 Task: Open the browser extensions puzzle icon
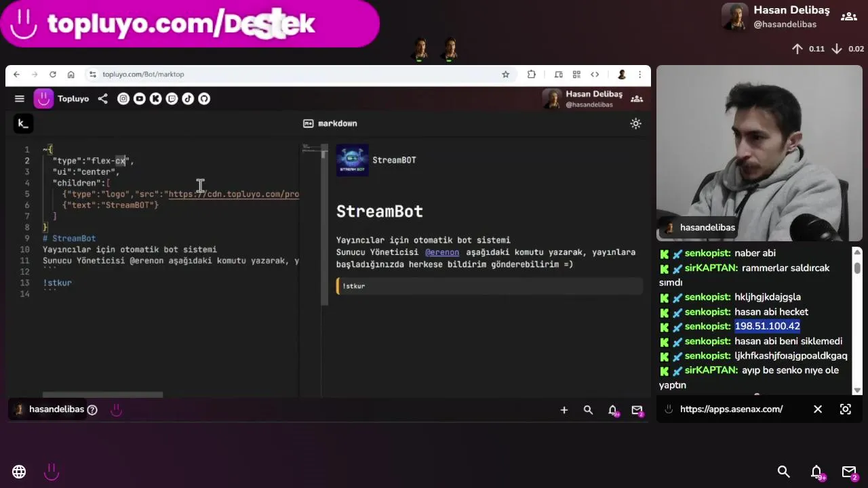pos(532,75)
